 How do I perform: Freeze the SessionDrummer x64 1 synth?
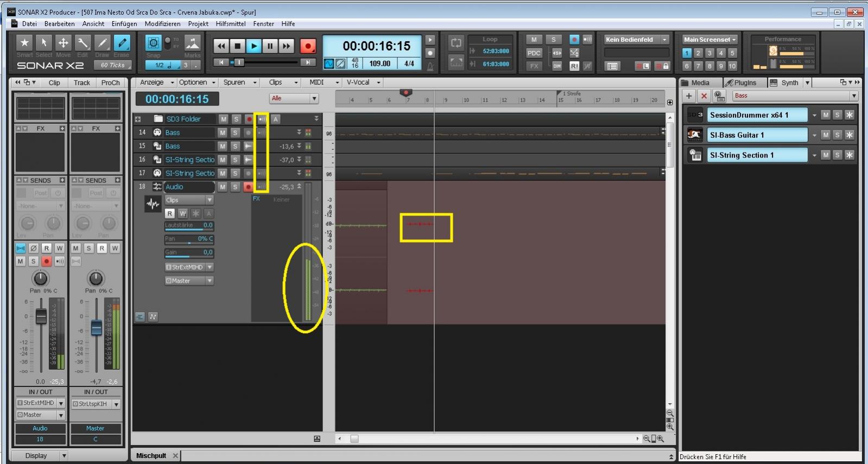[x=850, y=115]
